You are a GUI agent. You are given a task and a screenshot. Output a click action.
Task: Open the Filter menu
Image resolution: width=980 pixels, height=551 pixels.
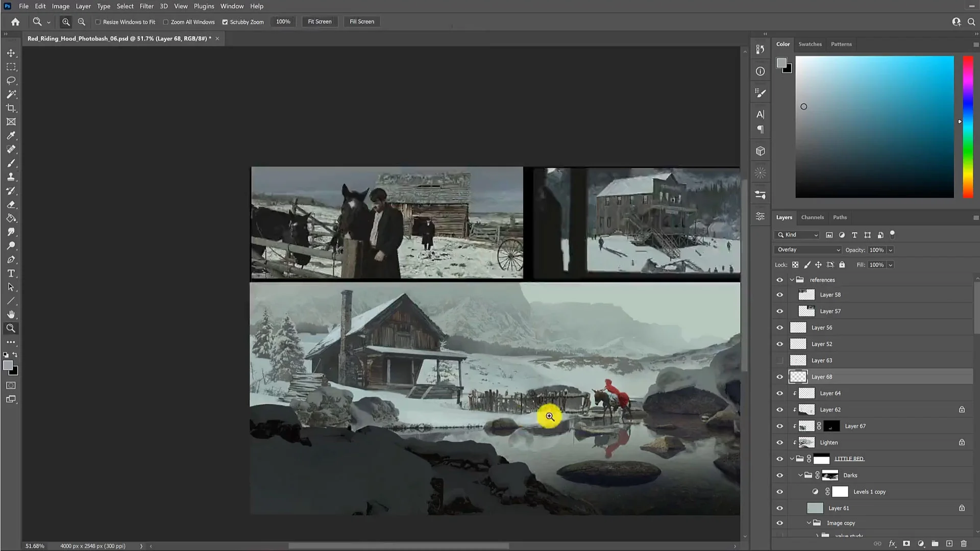pyautogui.click(x=146, y=6)
